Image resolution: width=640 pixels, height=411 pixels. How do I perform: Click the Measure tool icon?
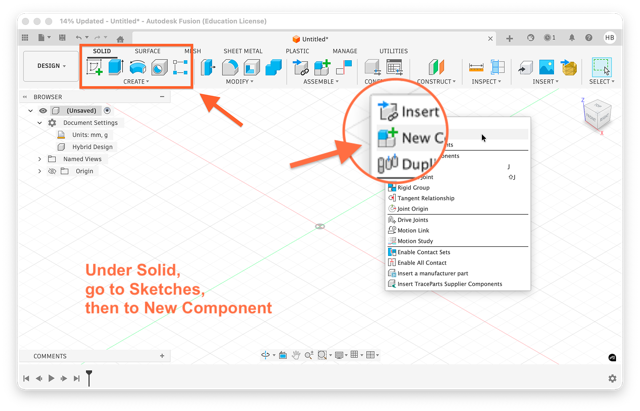pos(476,67)
